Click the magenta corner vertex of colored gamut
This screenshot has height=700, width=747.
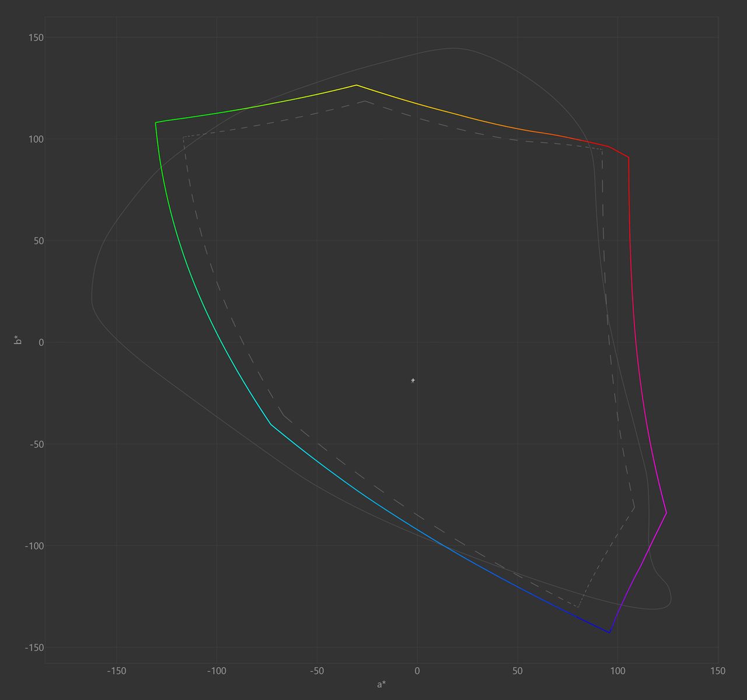[666, 513]
